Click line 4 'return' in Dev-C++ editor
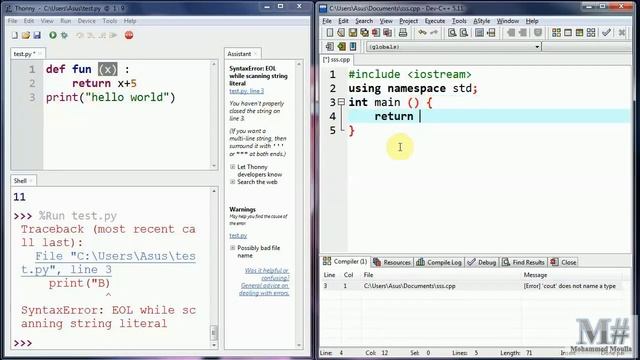 click(x=394, y=116)
